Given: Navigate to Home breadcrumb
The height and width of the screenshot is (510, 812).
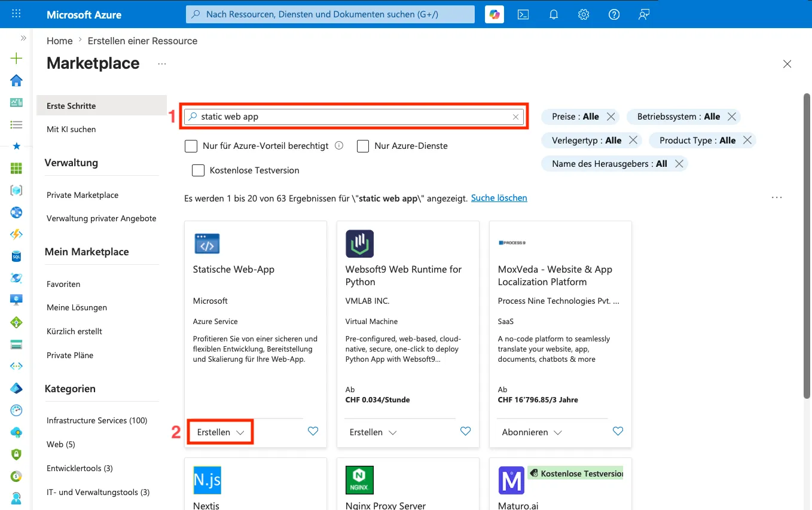Looking at the screenshot, I should [x=60, y=41].
